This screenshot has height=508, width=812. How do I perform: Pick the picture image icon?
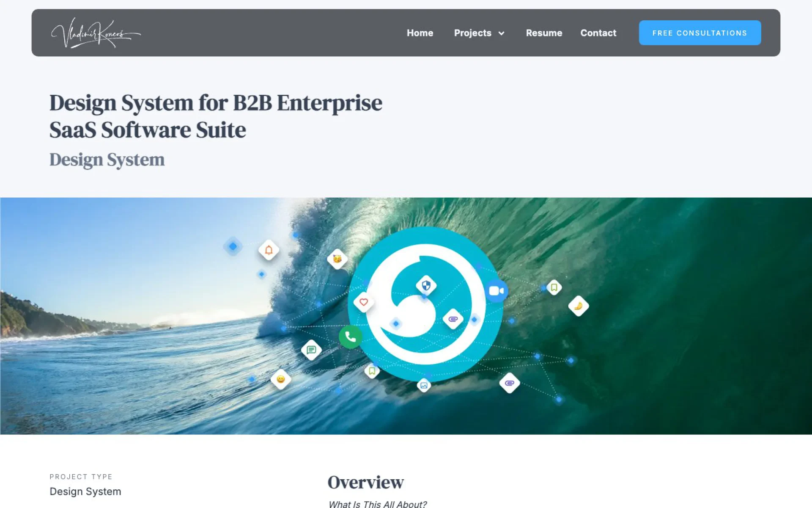coord(424,386)
